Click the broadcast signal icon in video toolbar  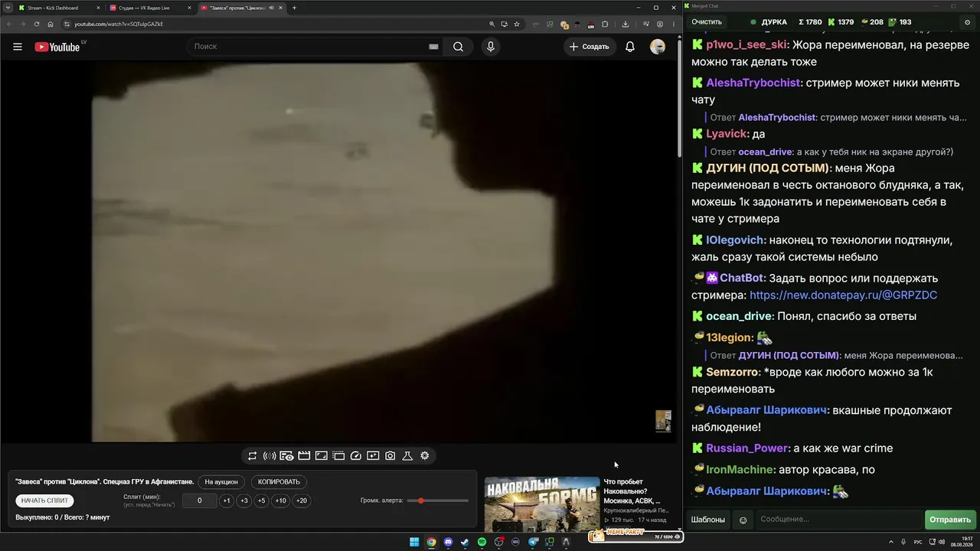point(269,456)
